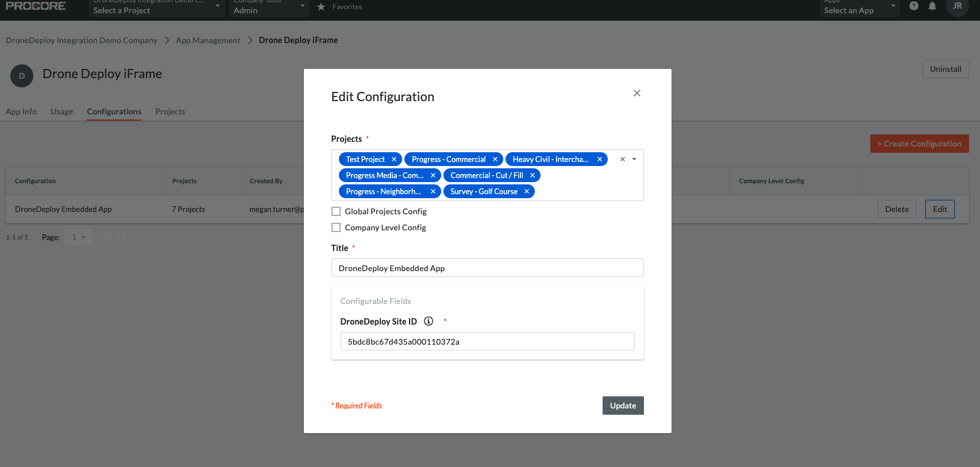Open Select an App dropdown
980x467 pixels.
click(859, 8)
